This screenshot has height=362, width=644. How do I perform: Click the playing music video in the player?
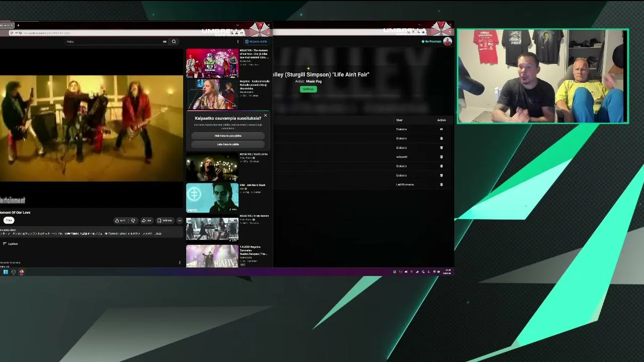point(92,128)
